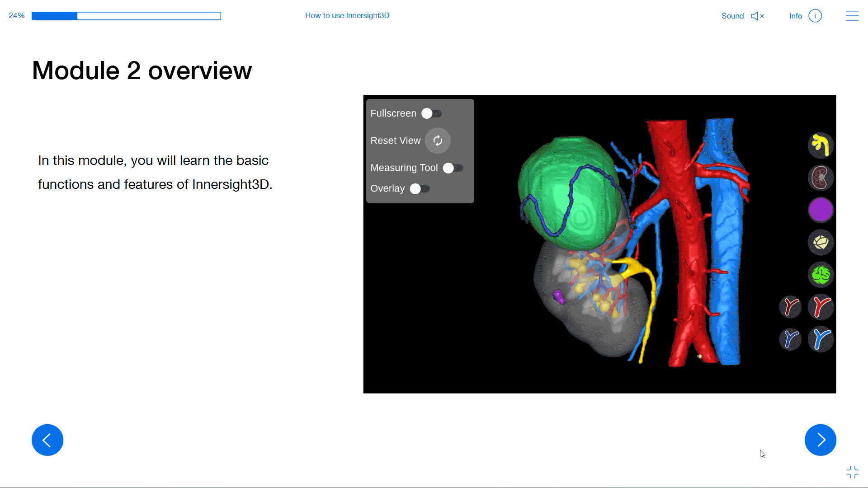
Task: Toggle the cream collecting system icon
Action: (821, 243)
